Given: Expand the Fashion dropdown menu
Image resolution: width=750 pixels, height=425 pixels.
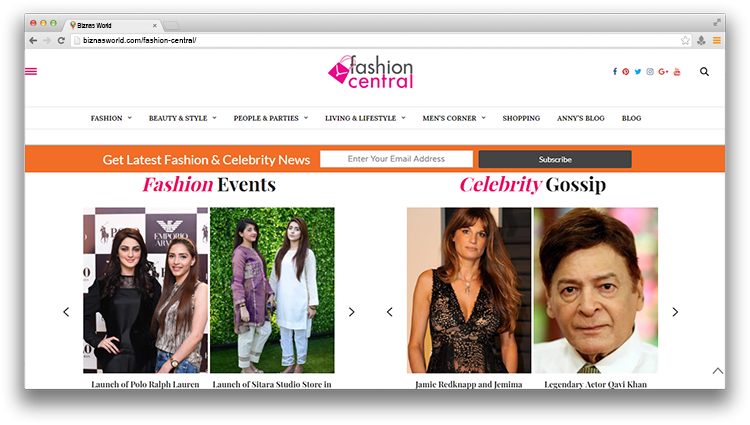Looking at the screenshot, I should click(x=111, y=118).
